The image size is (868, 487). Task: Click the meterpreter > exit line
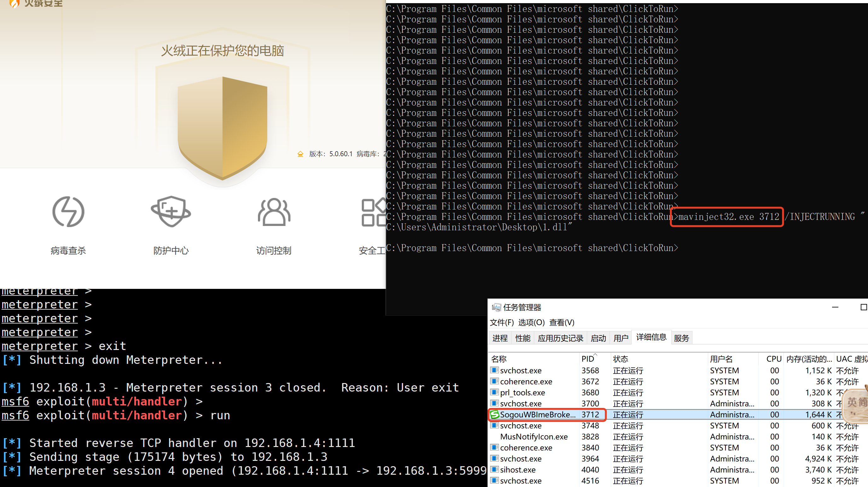pos(64,346)
